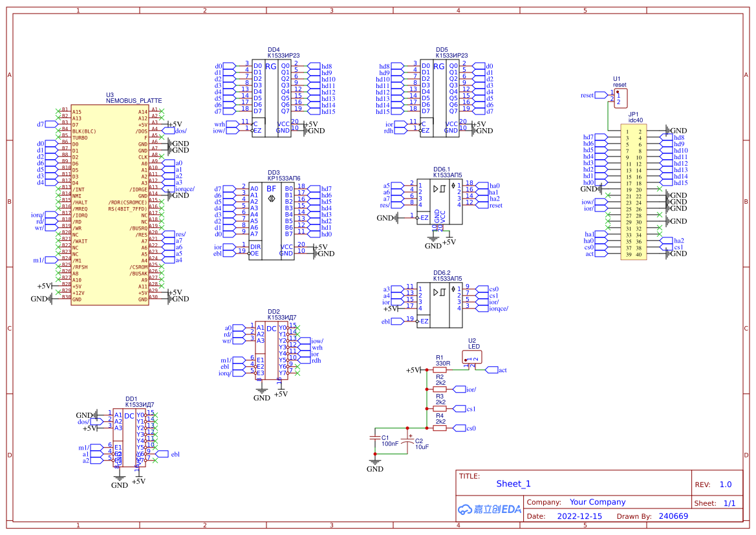
Task: Click the Sheet_1 title text
Action: [x=513, y=484]
